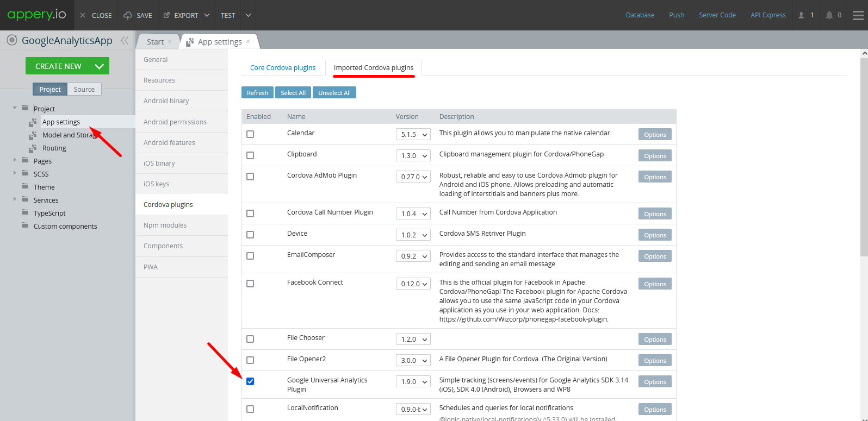The height and width of the screenshot is (421, 868).
Task: Open the hamburger menu icon
Action: coord(858,15)
